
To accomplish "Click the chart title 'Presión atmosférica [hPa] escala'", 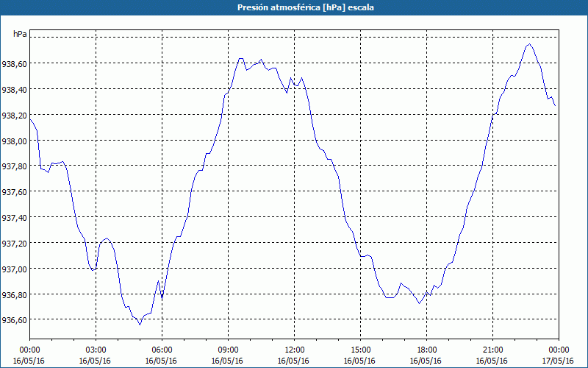I will point(305,7).
